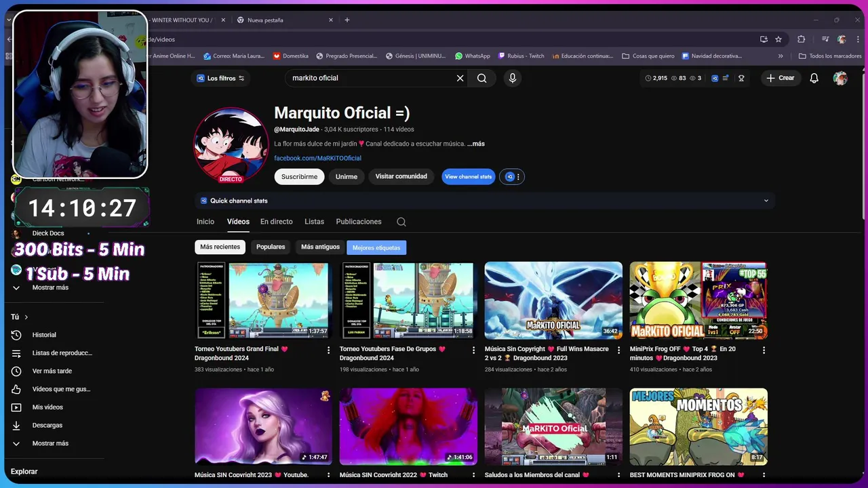Close the Nueva pestaña tab
This screenshot has height=488, width=868.
tap(331, 20)
